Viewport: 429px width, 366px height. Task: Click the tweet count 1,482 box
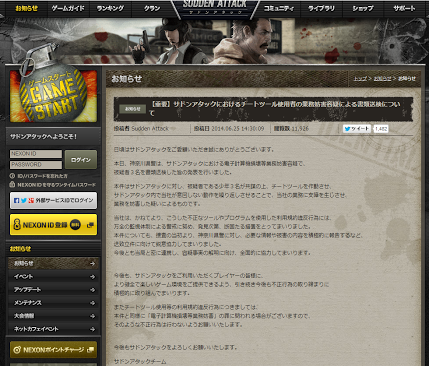381,129
